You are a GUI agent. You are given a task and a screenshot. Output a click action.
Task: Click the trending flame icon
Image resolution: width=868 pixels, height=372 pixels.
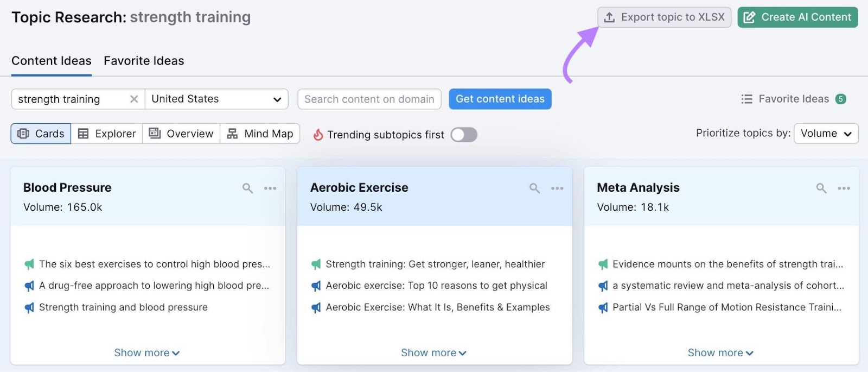pyautogui.click(x=318, y=134)
